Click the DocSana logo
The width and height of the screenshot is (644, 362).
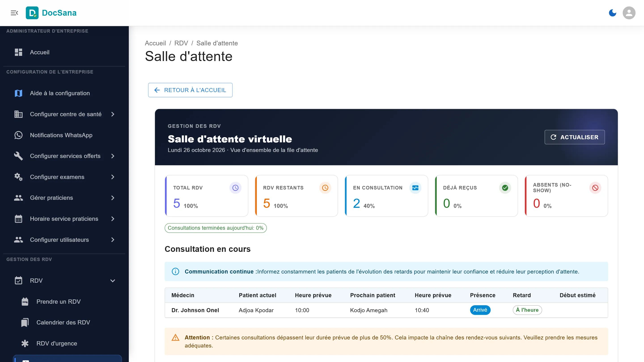(51, 13)
